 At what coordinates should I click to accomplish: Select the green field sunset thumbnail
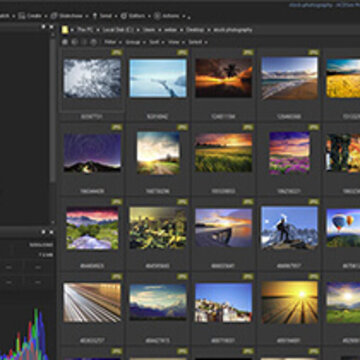tap(224, 153)
